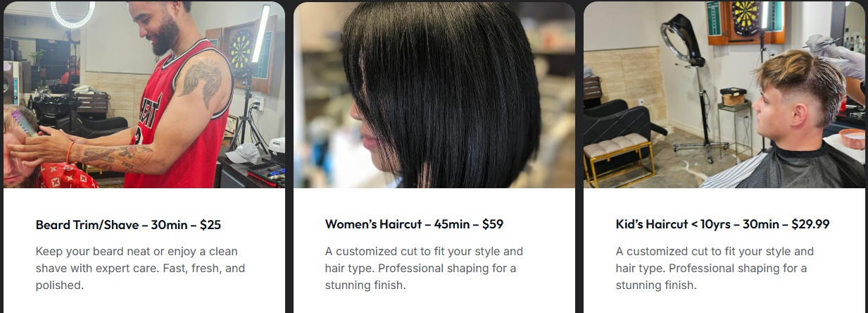Select the Women's Haircut – 45min – $59 title
Screen dimensions: 868x313
click(x=414, y=225)
